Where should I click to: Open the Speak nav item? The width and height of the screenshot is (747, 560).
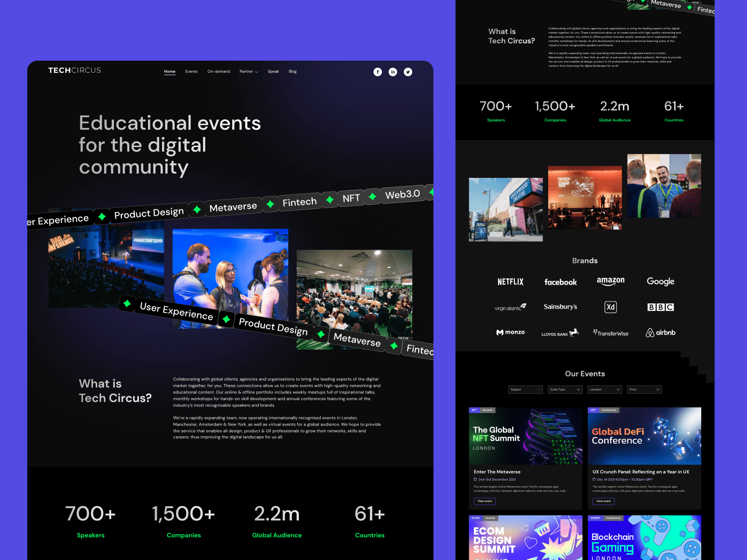pyautogui.click(x=273, y=72)
